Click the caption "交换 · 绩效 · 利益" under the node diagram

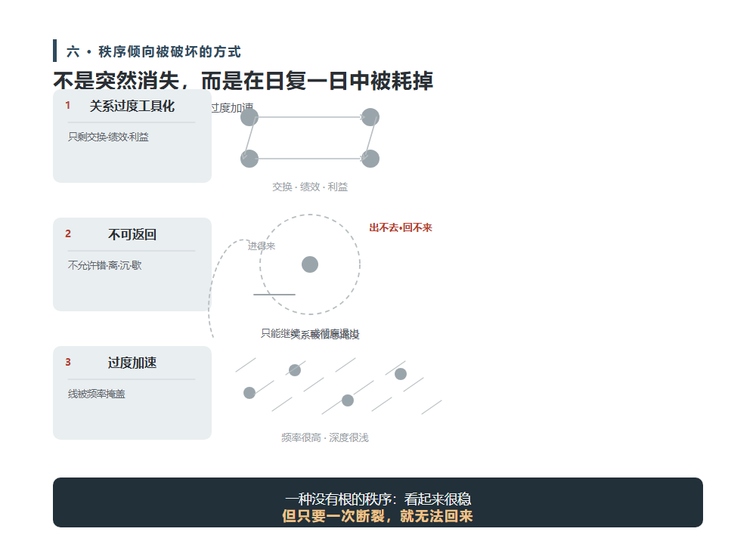pos(310,187)
